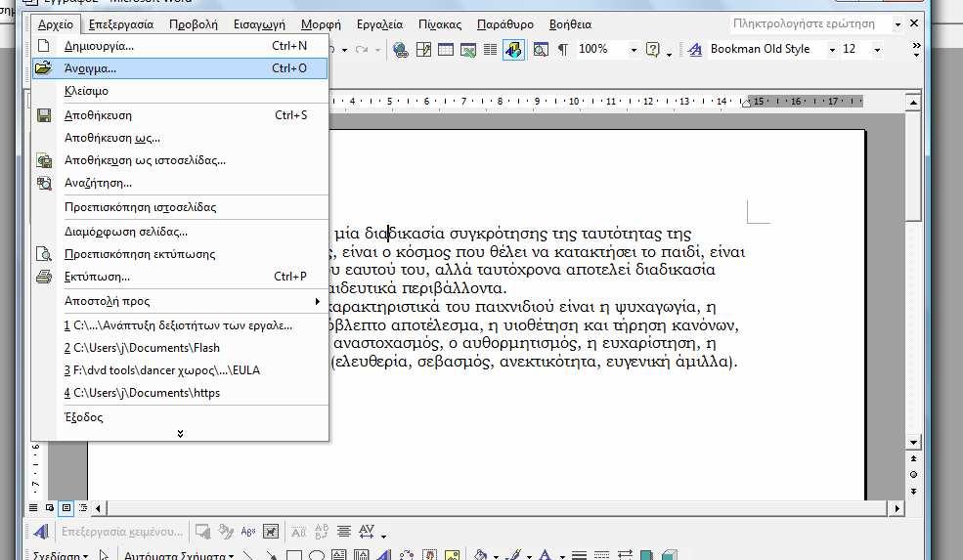
Task: Click the Insert Hyperlink globe icon
Action: pos(401,49)
